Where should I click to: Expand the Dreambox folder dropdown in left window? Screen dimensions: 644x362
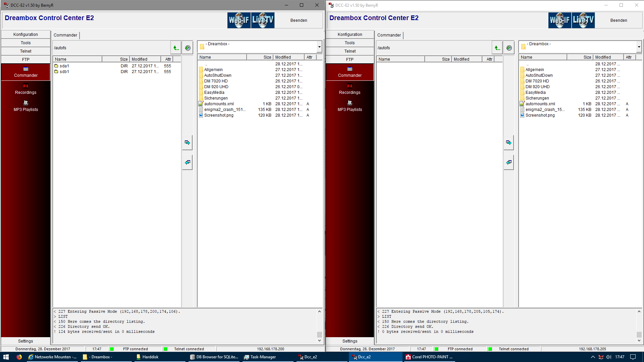tap(319, 47)
